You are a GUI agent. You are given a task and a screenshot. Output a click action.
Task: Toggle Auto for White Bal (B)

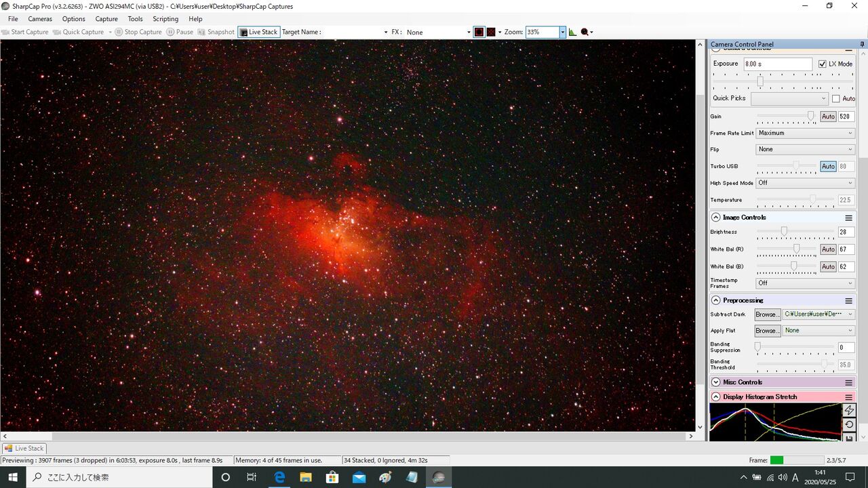[828, 267]
